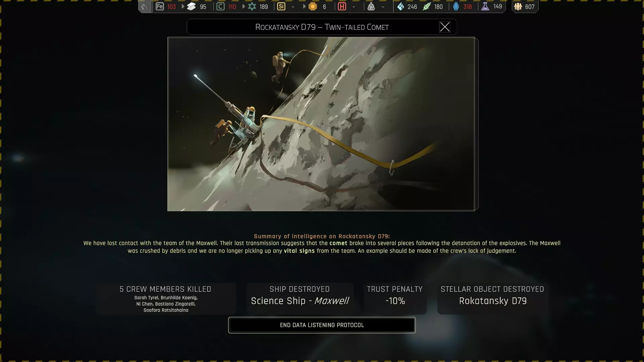
Task: Expand the arrow between Iron and steel
Action: click(x=183, y=6)
